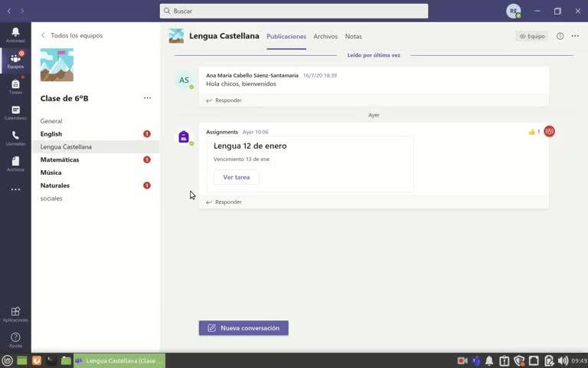Go back with the navigation arrow
This screenshot has width=588, height=368.
pos(9,11)
